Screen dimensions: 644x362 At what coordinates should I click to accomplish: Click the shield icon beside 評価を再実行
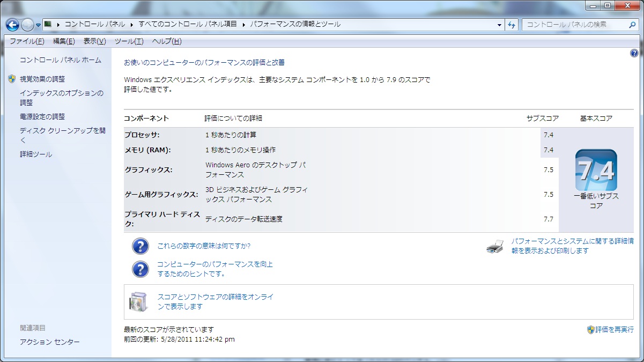point(590,330)
